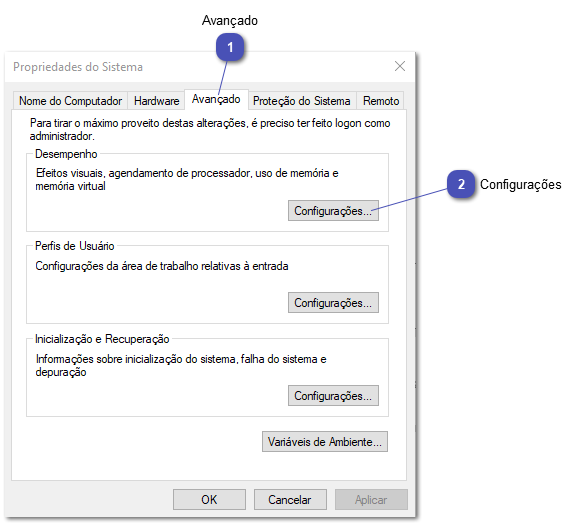This screenshot has width=578, height=526.
Task: Switch to the Nome do Computador tab
Action: point(70,101)
